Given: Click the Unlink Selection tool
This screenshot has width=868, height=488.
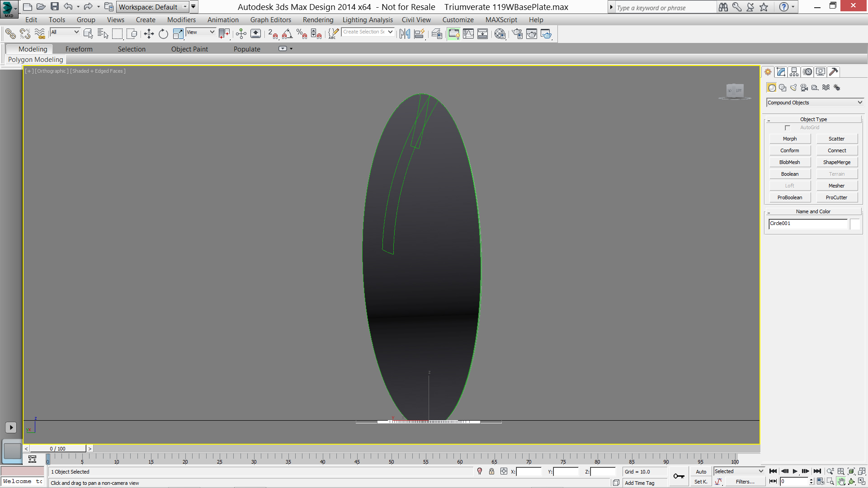Looking at the screenshot, I should [x=25, y=34].
